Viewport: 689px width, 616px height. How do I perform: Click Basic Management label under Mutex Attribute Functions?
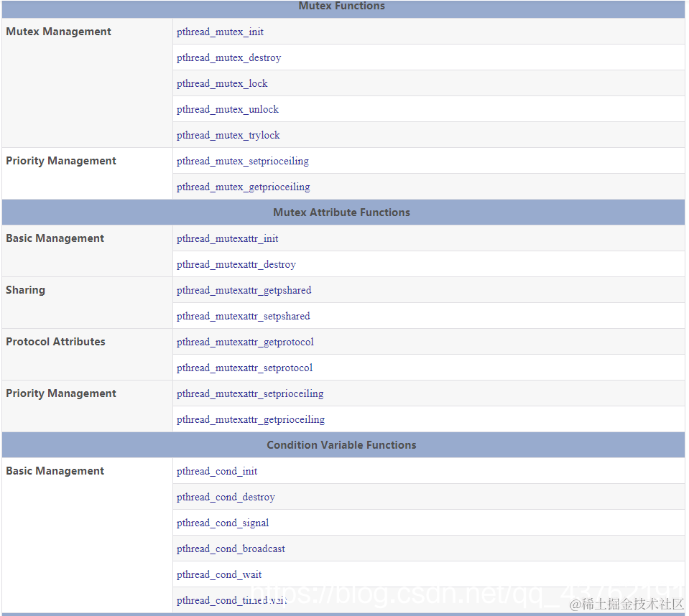point(55,238)
